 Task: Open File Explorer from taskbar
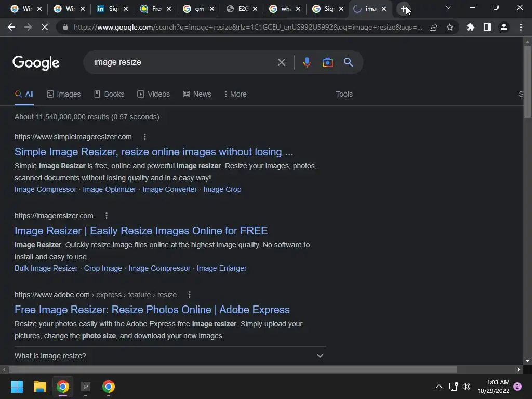point(39,387)
